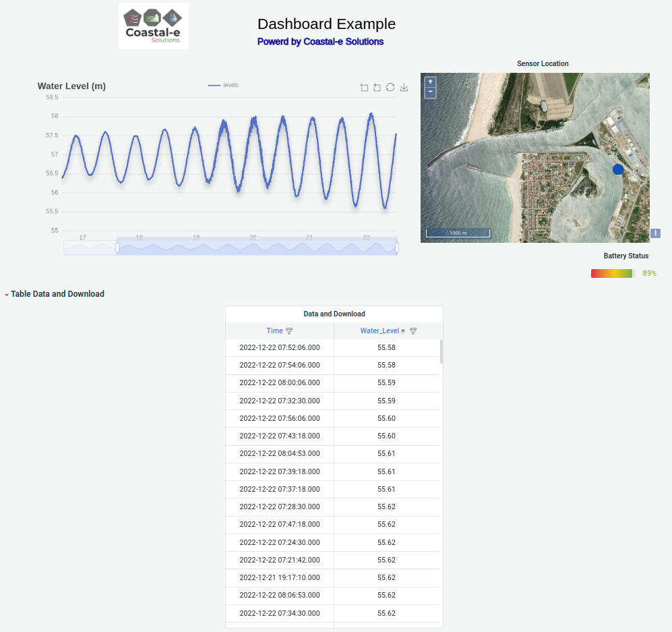
Task: Click the Powerd by Coastal-e Solutions link
Action: pyautogui.click(x=320, y=42)
